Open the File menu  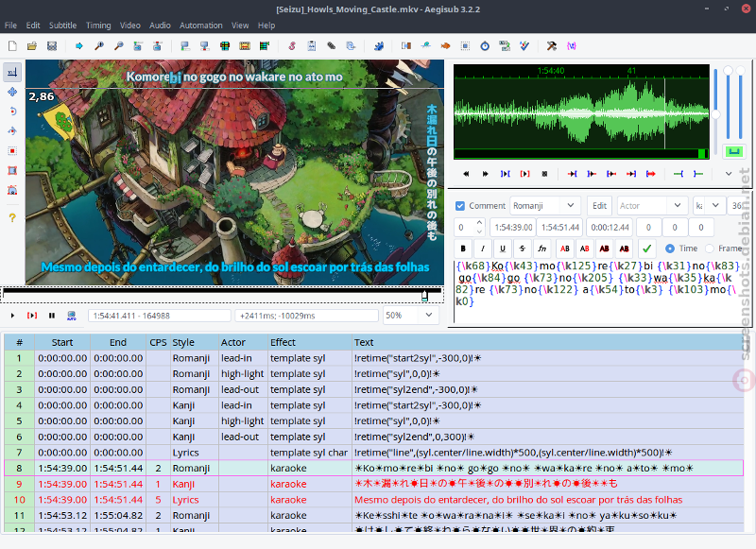pos(10,26)
